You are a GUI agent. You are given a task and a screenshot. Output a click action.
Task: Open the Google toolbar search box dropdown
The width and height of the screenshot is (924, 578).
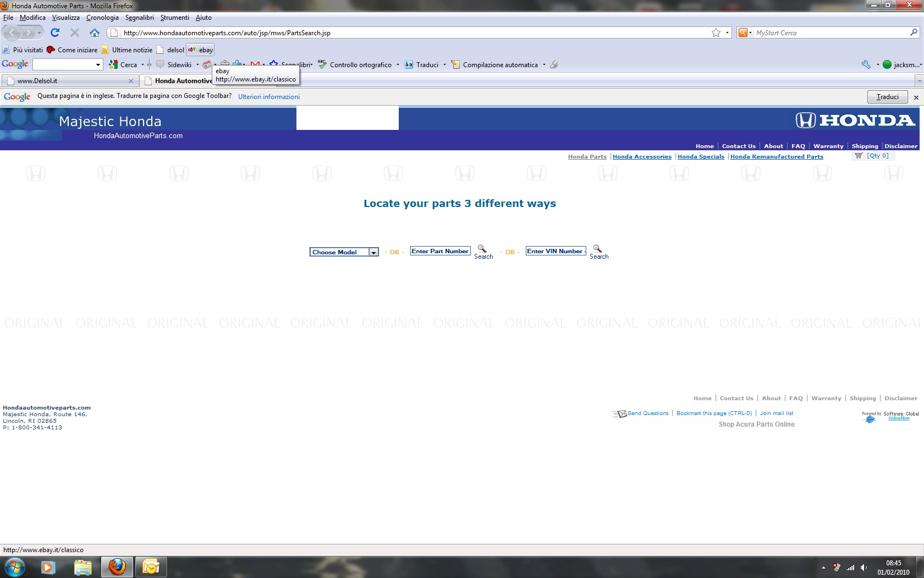[x=98, y=65]
